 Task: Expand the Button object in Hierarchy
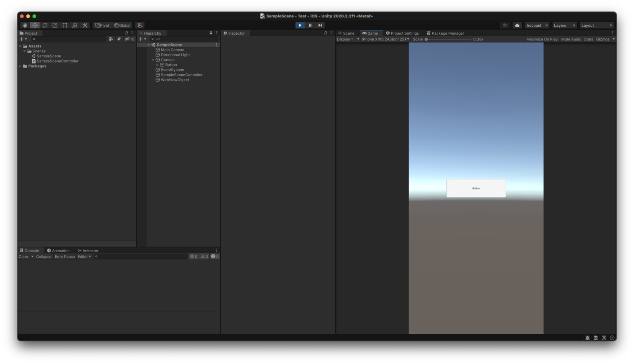157,65
